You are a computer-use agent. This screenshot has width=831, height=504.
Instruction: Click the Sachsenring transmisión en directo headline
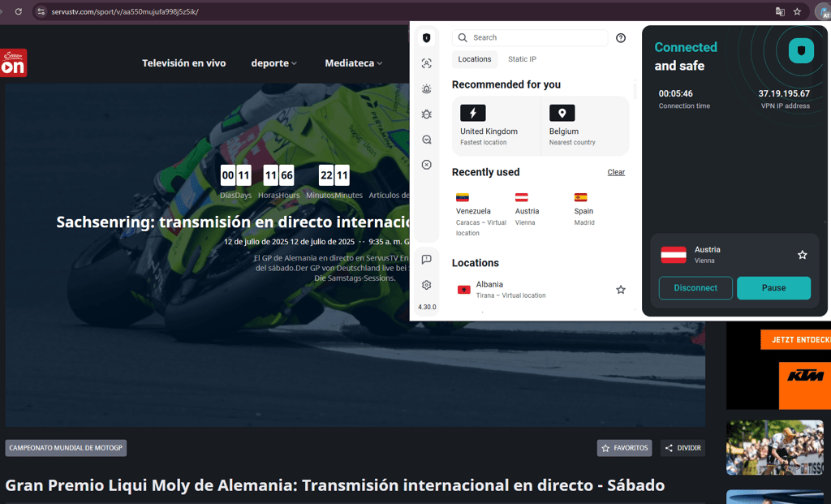[233, 222]
